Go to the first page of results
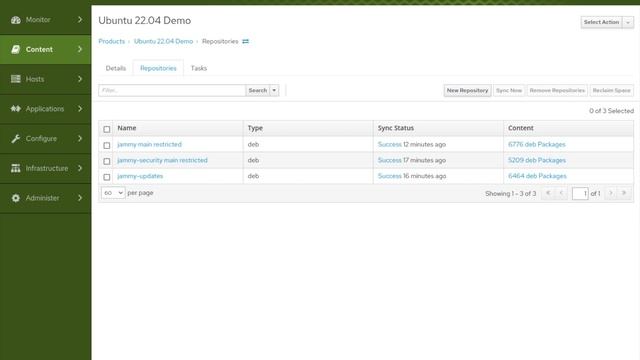The width and height of the screenshot is (640, 360). coord(548,193)
